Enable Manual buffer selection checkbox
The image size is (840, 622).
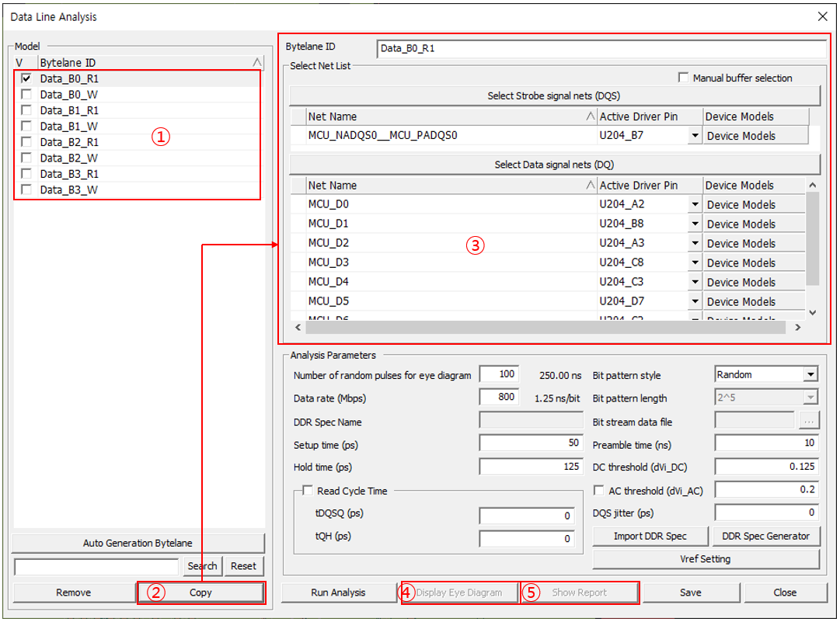click(x=684, y=78)
